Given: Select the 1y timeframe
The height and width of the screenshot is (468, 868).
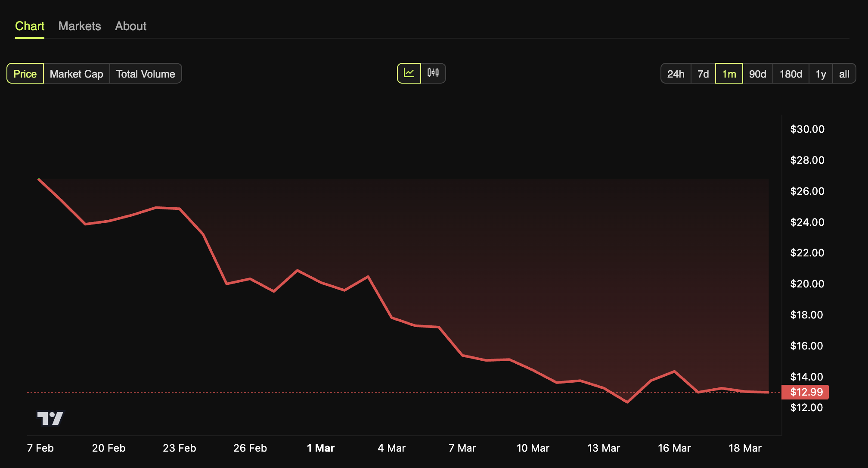Looking at the screenshot, I should (821, 73).
